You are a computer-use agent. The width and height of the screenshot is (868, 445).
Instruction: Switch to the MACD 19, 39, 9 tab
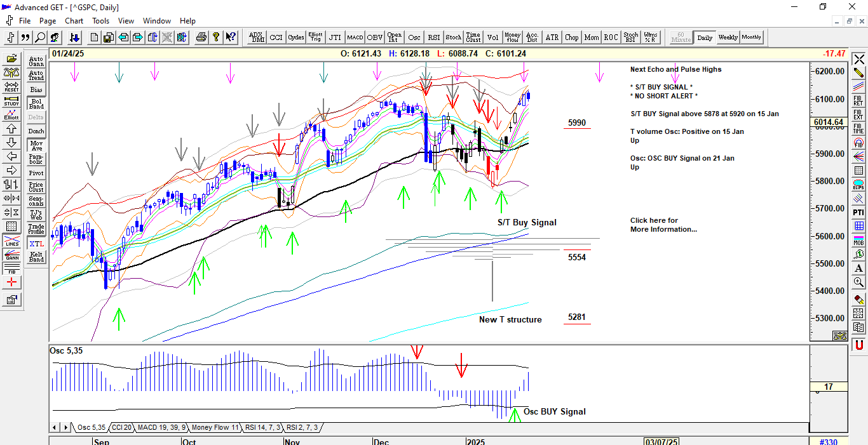pyautogui.click(x=161, y=428)
